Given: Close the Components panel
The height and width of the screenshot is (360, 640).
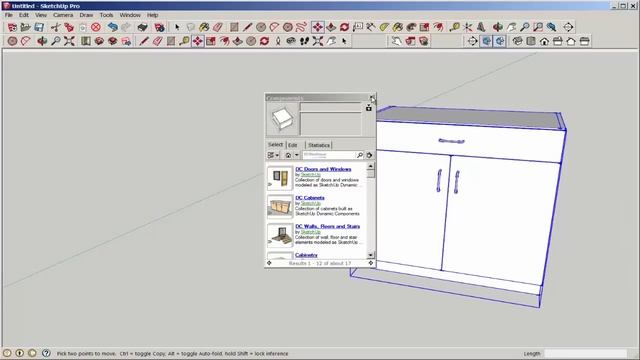Looking at the screenshot, I should (x=371, y=98).
